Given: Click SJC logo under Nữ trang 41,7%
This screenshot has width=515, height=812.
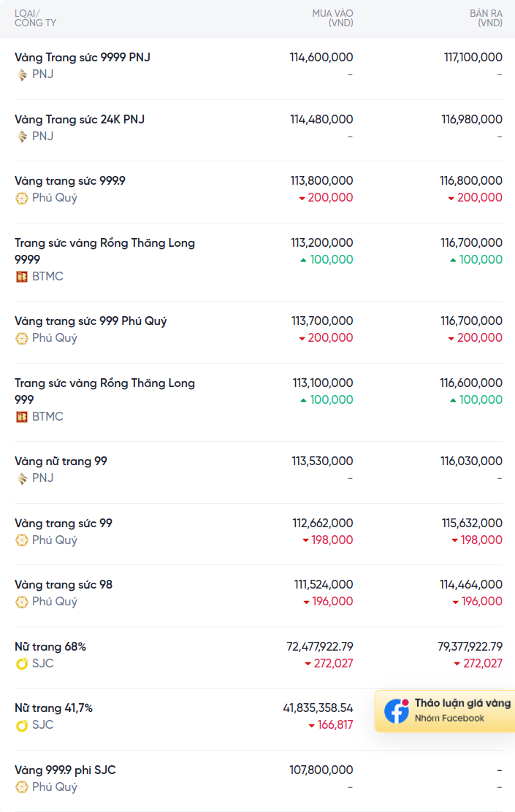Looking at the screenshot, I should pos(22,725).
